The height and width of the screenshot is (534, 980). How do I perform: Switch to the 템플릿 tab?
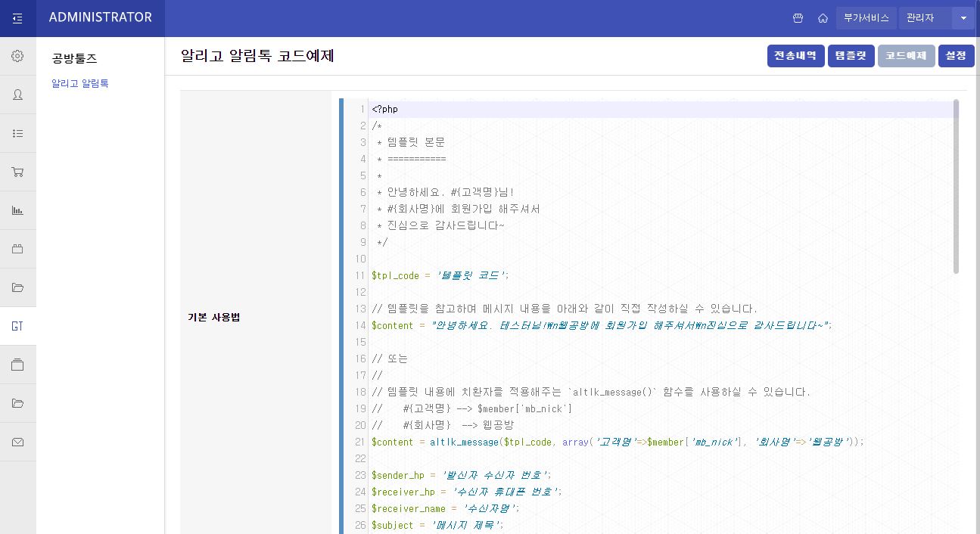pyautogui.click(x=851, y=55)
